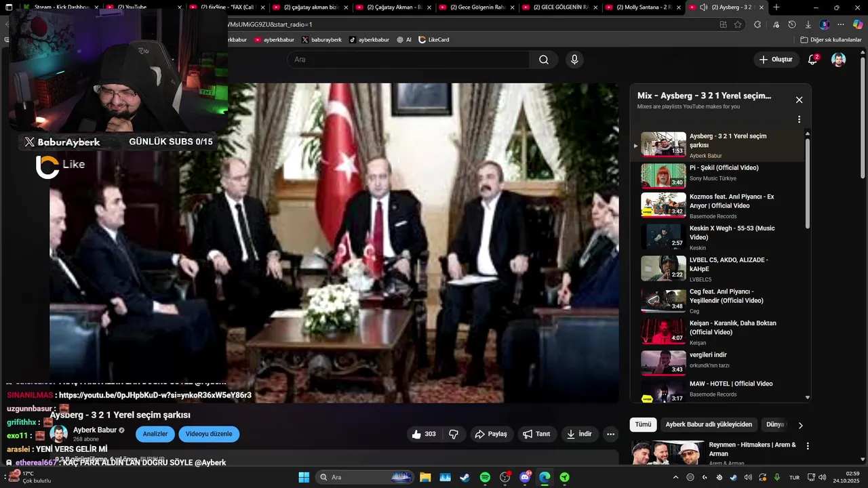868x488 pixels.
Task: Switch to the 6ix9ine FAX tab
Action: 227,7
